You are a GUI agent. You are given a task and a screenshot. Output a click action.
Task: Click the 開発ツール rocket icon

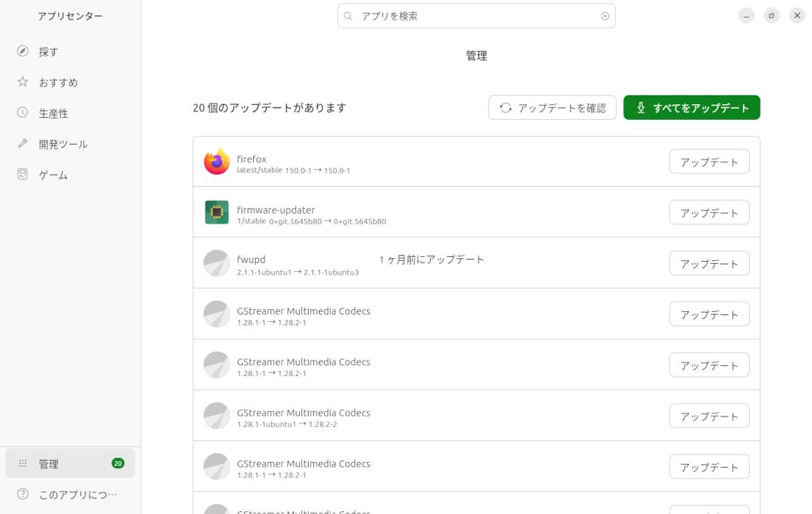pos(22,143)
